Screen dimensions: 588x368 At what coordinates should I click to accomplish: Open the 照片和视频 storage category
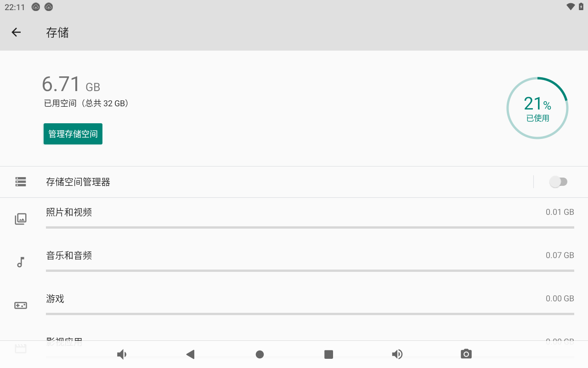pos(294,219)
